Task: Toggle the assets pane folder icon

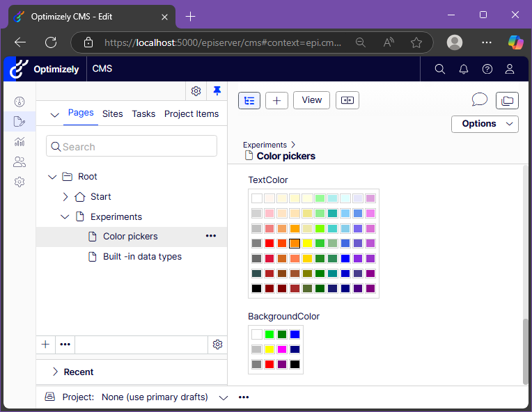Action: pos(507,100)
